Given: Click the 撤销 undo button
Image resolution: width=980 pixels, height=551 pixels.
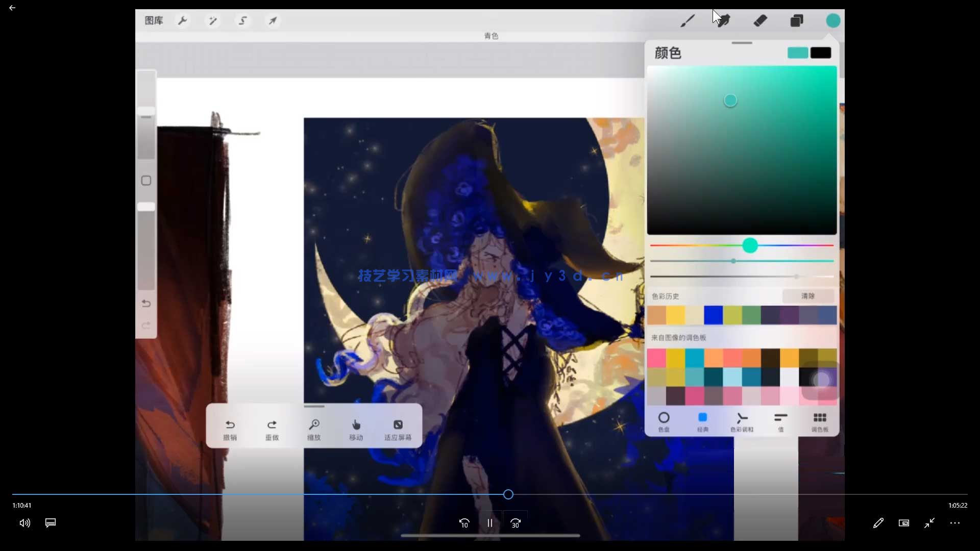Looking at the screenshot, I should tap(230, 430).
